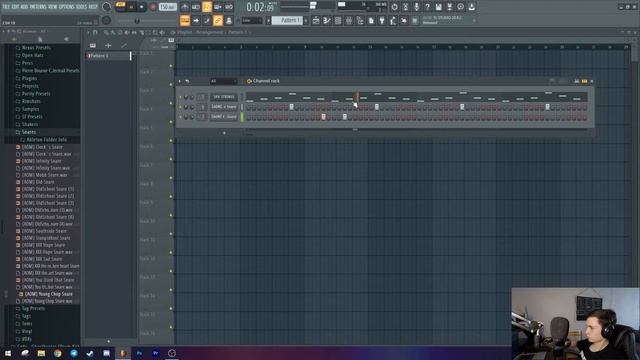Click the microphone recording icon
The height and width of the screenshot is (360, 640).
[x=416, y=7]
